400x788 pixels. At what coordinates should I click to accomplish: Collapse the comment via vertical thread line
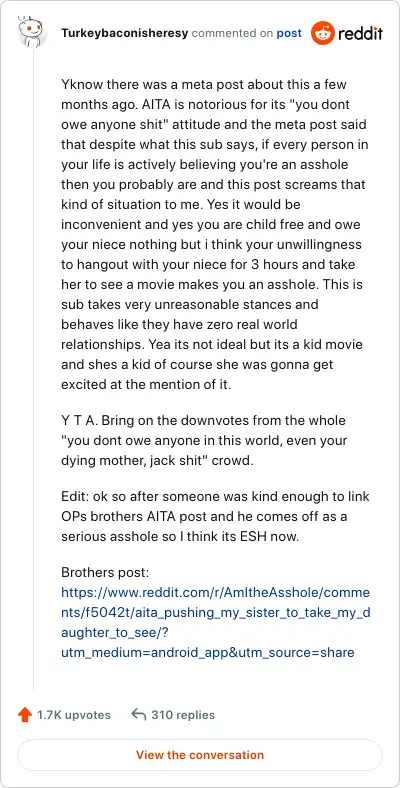[x=33, y=369]
